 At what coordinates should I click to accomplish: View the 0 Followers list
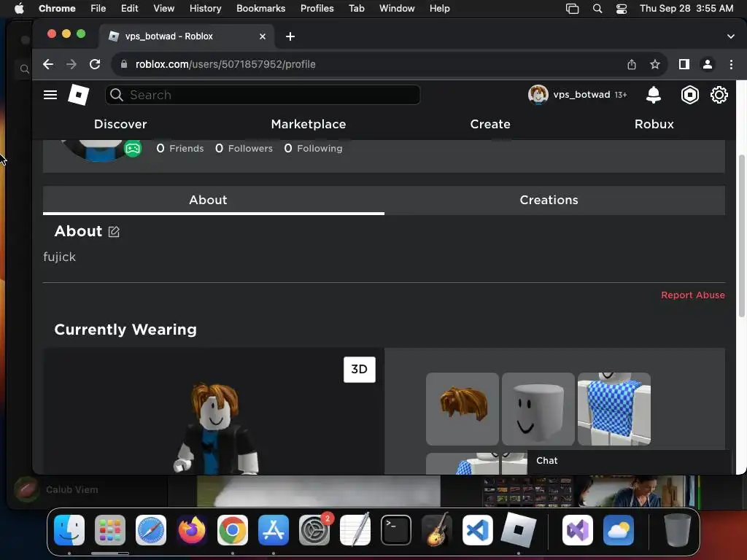(x=244, y=149)
